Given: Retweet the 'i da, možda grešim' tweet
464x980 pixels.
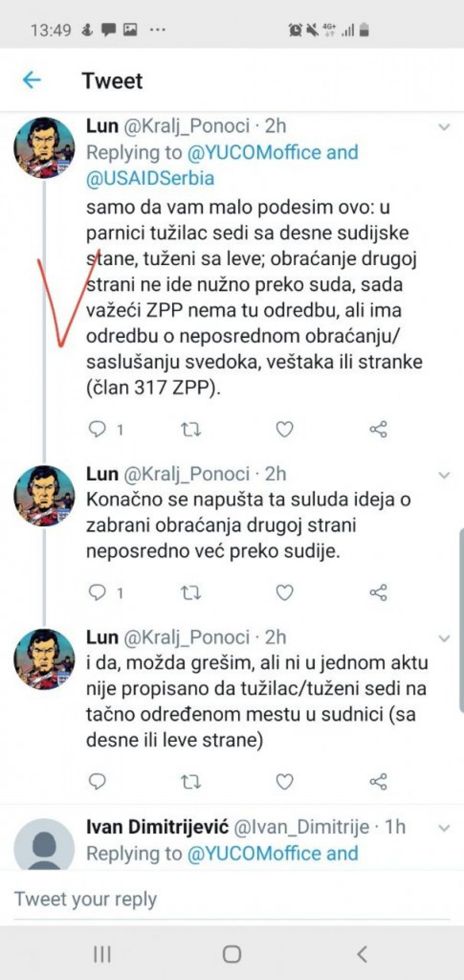Looking at the screenshot, I should 191,782.
